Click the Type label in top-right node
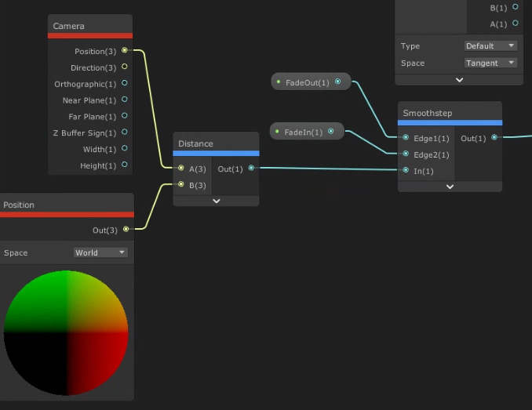Viewport: 532px width, 410px height. 410,46
